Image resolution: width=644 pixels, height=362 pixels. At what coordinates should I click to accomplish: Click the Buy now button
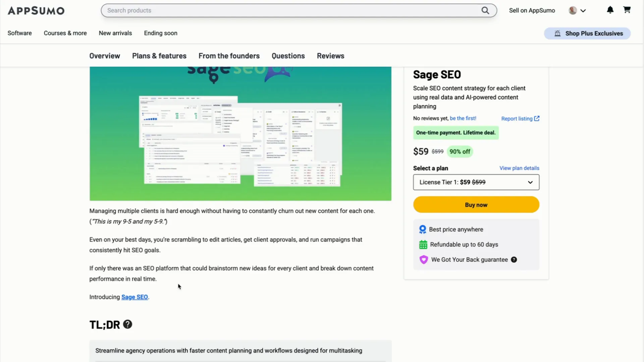[x=476, y=204]
